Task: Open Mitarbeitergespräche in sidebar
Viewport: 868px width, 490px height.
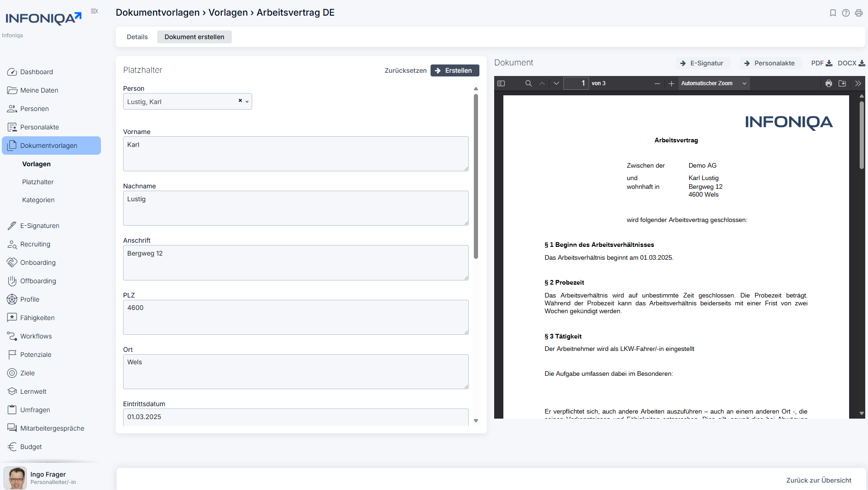Action: point(51,428)
